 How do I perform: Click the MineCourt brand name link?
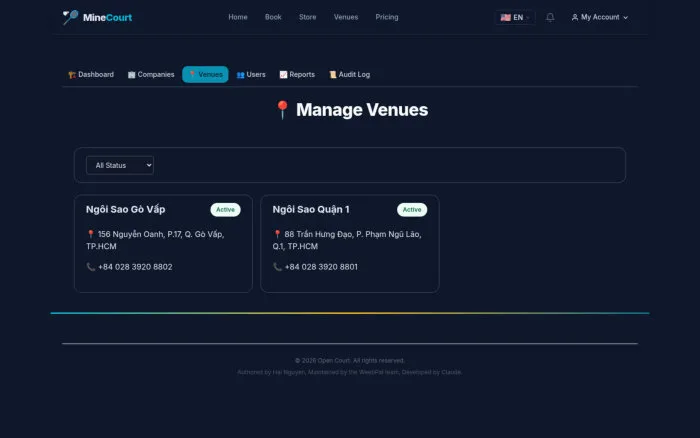107,17
